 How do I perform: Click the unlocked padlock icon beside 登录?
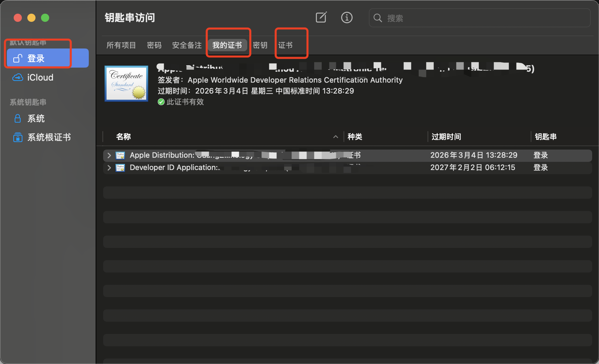point(18,58)
